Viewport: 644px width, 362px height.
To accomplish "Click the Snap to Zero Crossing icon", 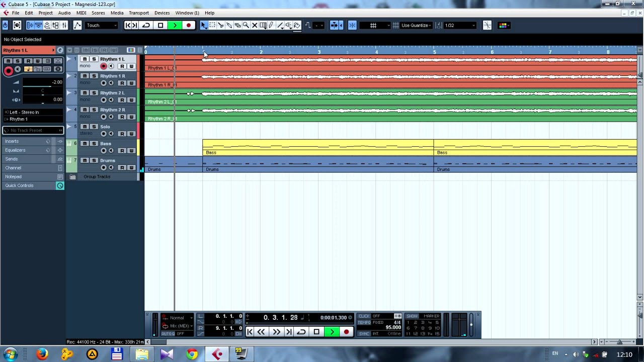I will 487,25.
